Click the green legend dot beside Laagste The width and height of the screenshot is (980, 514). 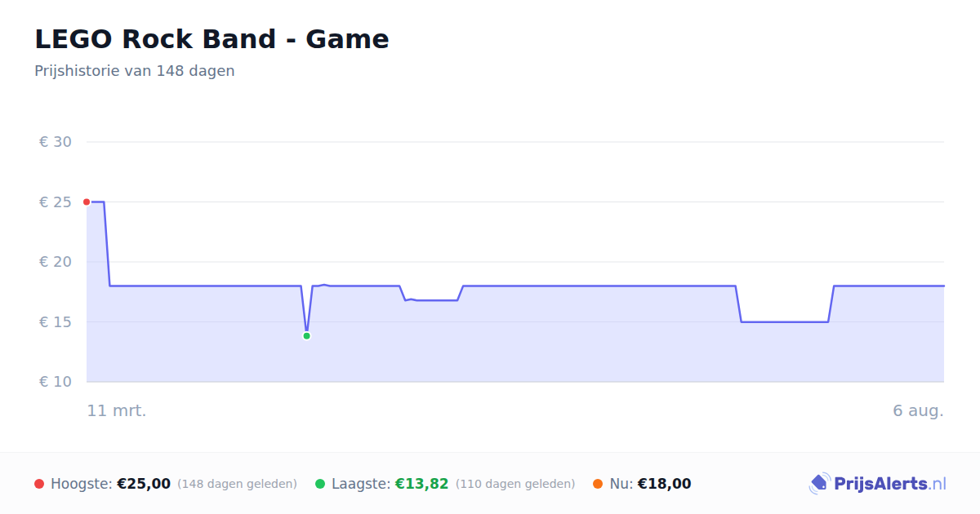click(x=320, y=484)
